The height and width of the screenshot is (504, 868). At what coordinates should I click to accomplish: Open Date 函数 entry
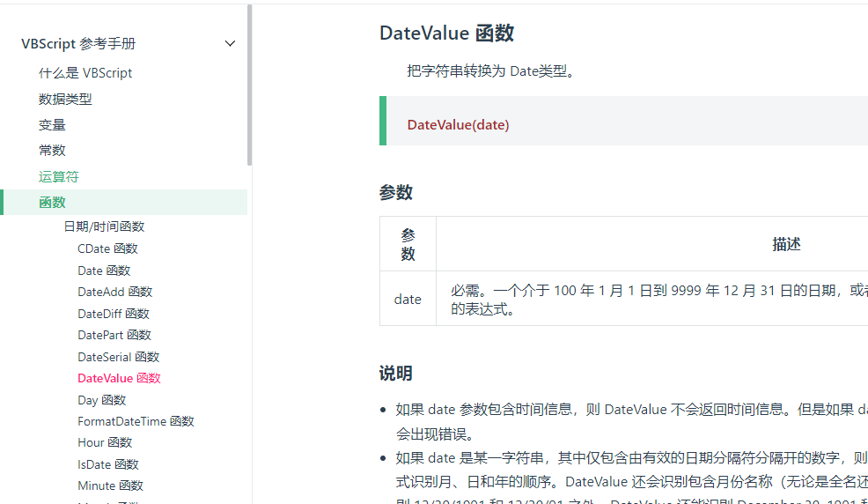coord(104,271)
